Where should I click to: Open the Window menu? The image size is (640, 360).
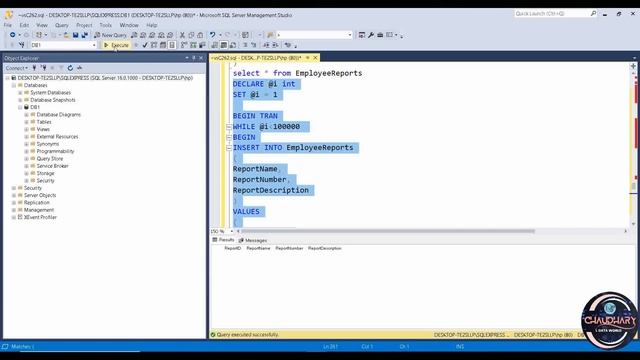tap(129, 25)
